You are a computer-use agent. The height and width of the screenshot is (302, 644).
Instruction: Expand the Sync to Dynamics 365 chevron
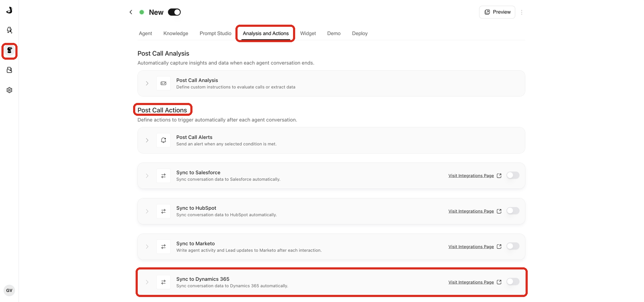pos(147,282)
